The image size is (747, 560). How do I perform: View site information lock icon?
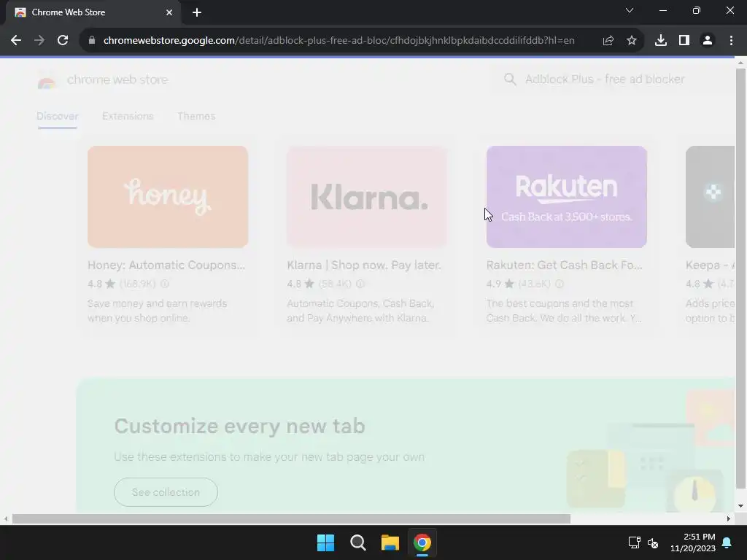pyautogui.click(x=92, y=41)
